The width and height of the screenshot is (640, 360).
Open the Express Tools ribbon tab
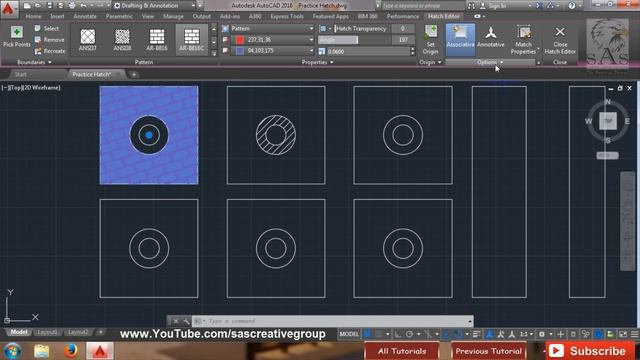(x=287, y=16)
